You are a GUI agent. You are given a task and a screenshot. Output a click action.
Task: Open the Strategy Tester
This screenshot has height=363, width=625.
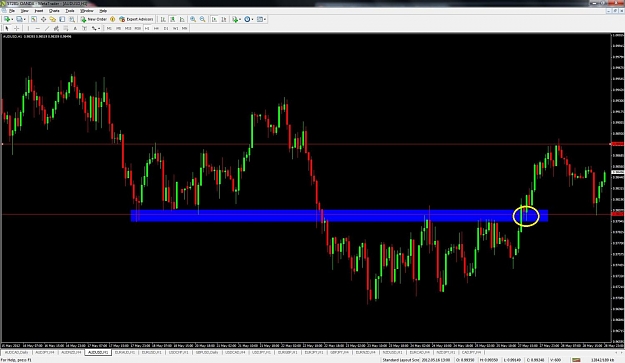(x=72, y=19)
